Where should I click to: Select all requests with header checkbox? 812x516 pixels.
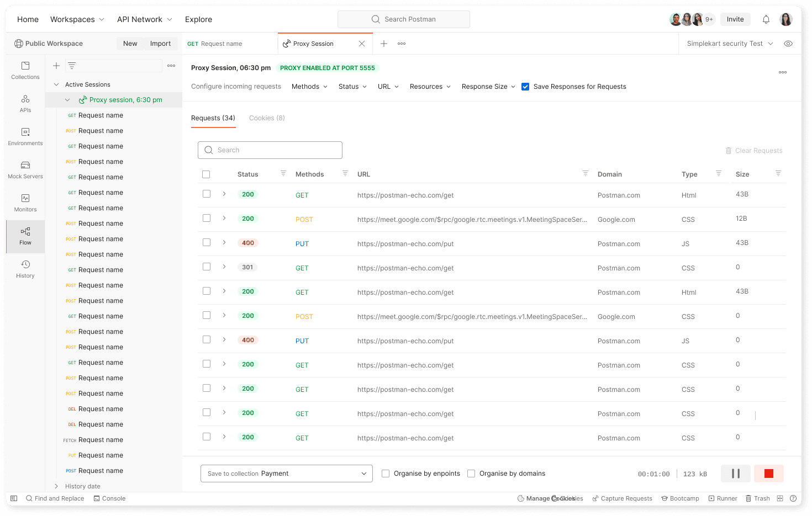206,174
